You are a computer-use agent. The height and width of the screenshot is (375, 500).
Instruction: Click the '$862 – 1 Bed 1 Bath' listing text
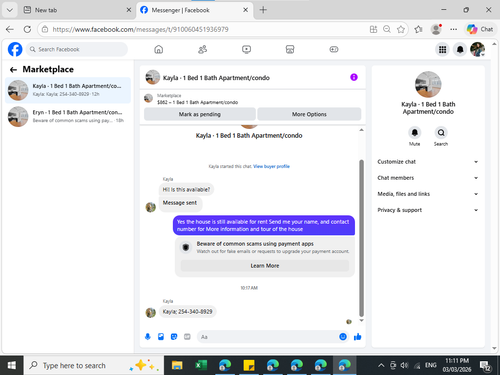click(x=197, y=102)
